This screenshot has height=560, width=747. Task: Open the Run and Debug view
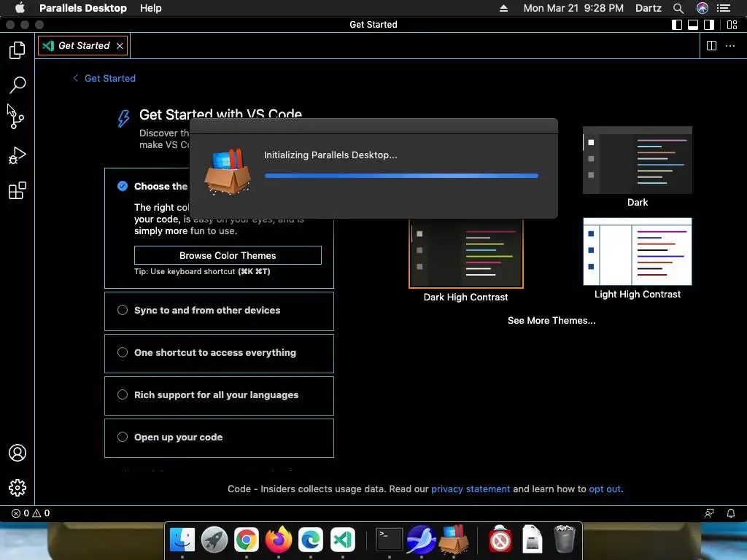tap(18, 155)
